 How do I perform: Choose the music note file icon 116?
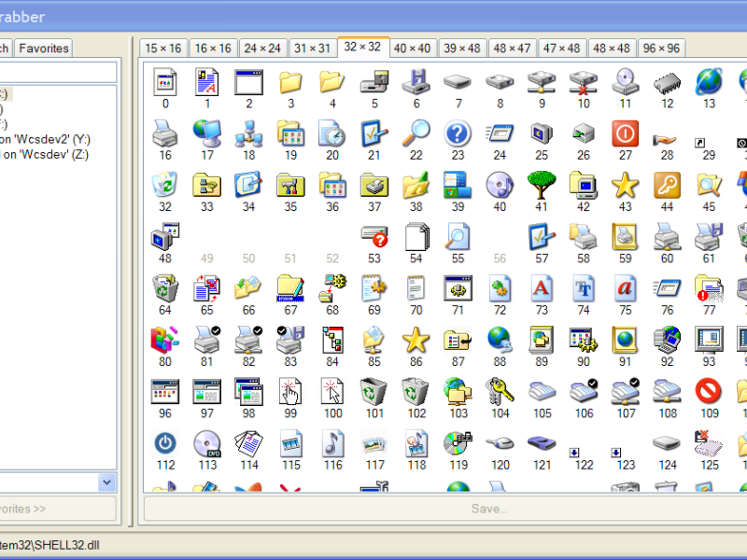(x=332, y=443)
